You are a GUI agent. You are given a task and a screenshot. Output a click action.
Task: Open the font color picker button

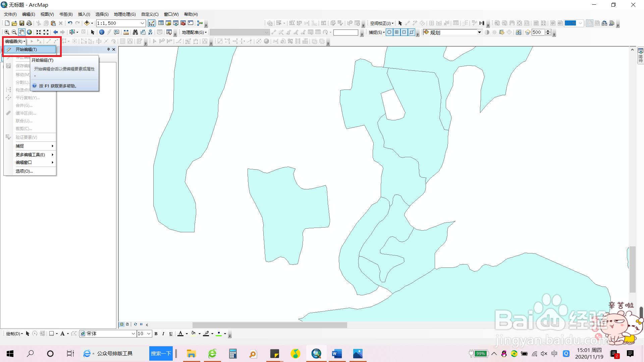click(180, 334)
